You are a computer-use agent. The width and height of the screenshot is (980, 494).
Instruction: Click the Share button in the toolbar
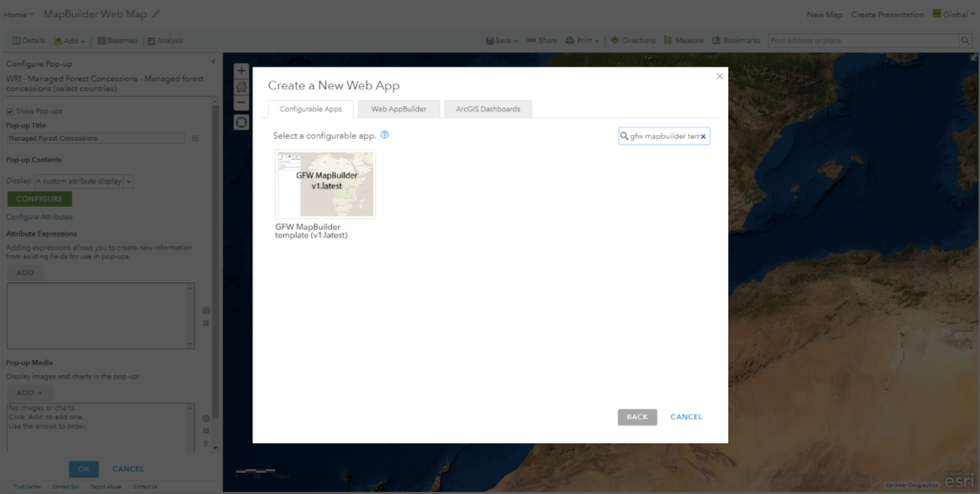coord(542,40)
